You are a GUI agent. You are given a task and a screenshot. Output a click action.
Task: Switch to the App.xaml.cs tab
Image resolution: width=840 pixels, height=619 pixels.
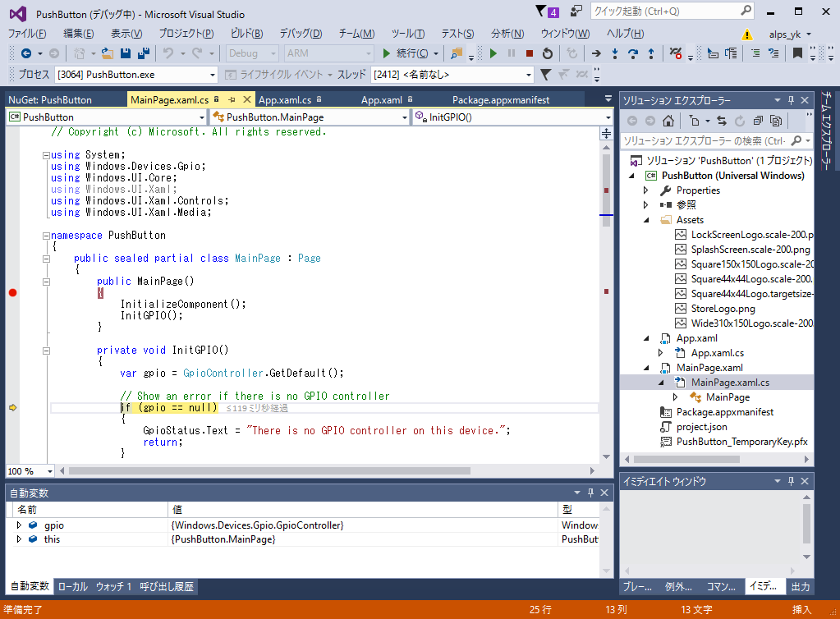[285, 100]
